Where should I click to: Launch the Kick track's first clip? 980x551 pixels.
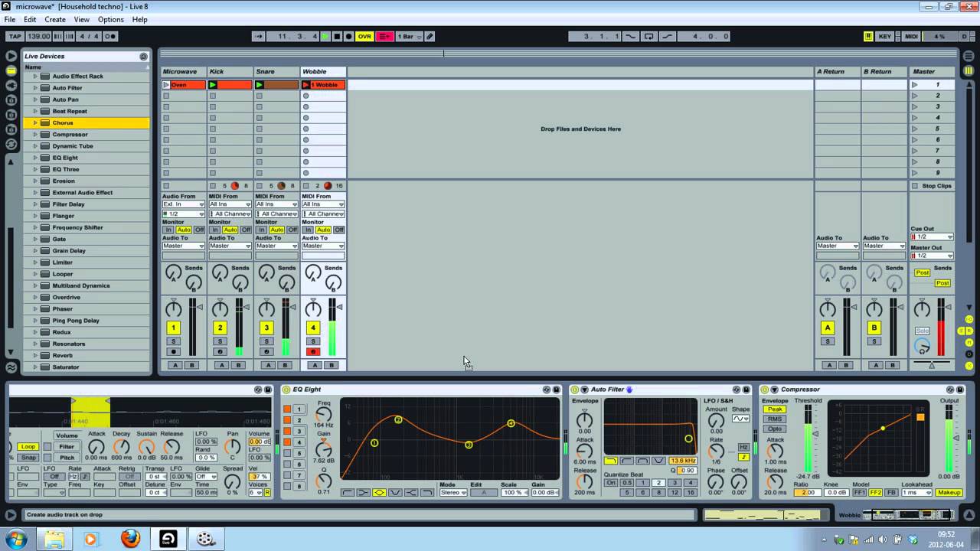click(213, 85)
